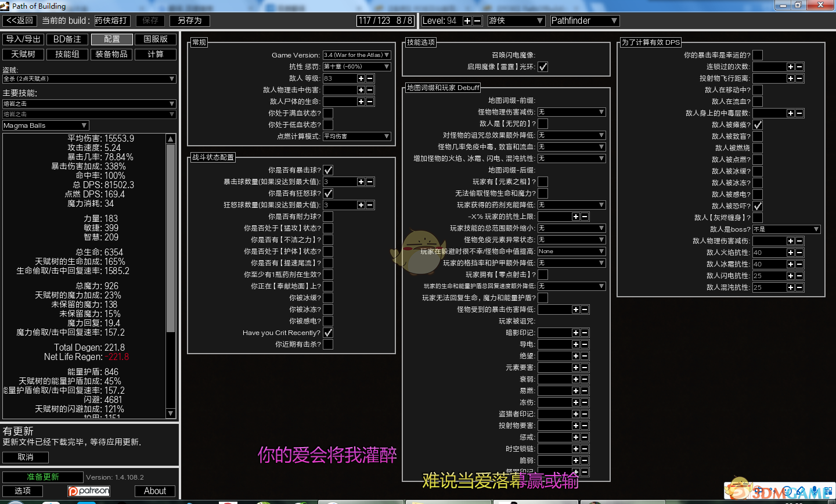Decrease 敌人混沌抗性 with minus button
Screen dimensions: 836x504
point(799,287)
